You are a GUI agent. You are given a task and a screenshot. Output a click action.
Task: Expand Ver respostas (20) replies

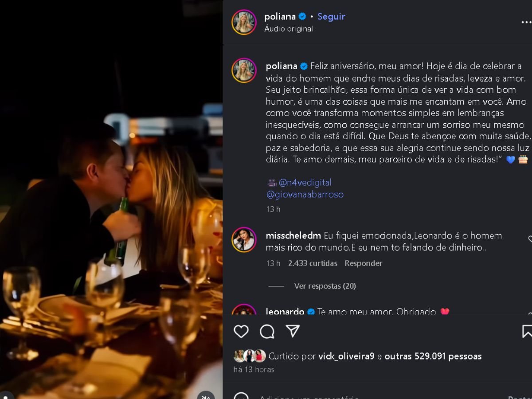[x=325, y=286]
